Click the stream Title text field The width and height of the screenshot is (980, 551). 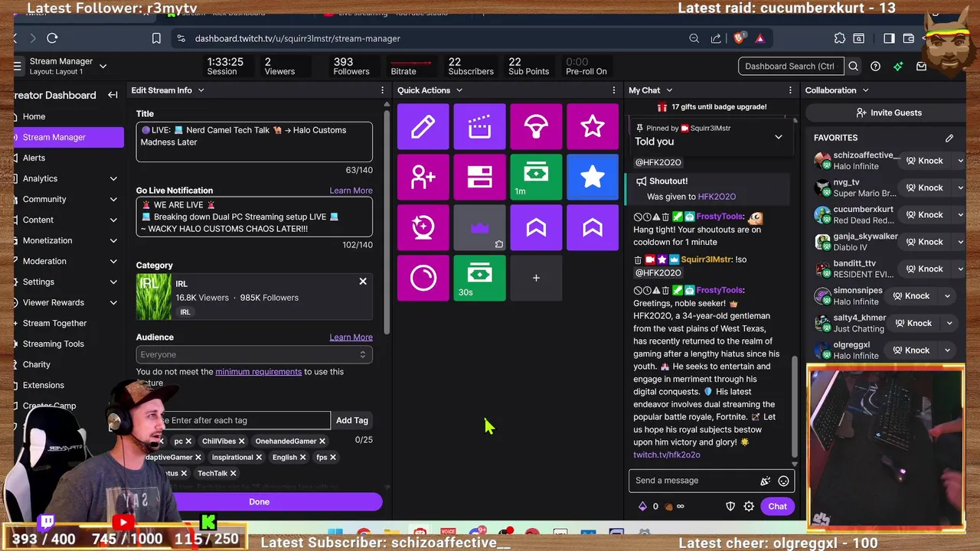point(254,142)
